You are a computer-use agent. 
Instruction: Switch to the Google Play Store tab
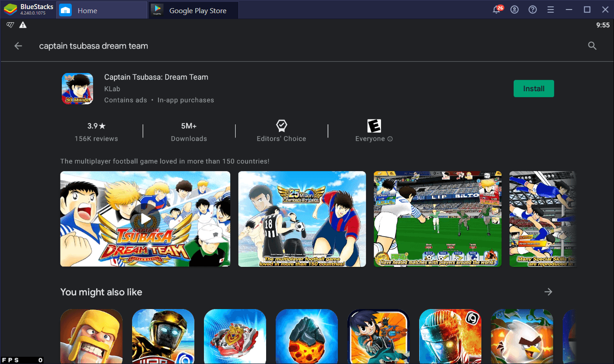[x=193, y=10]
